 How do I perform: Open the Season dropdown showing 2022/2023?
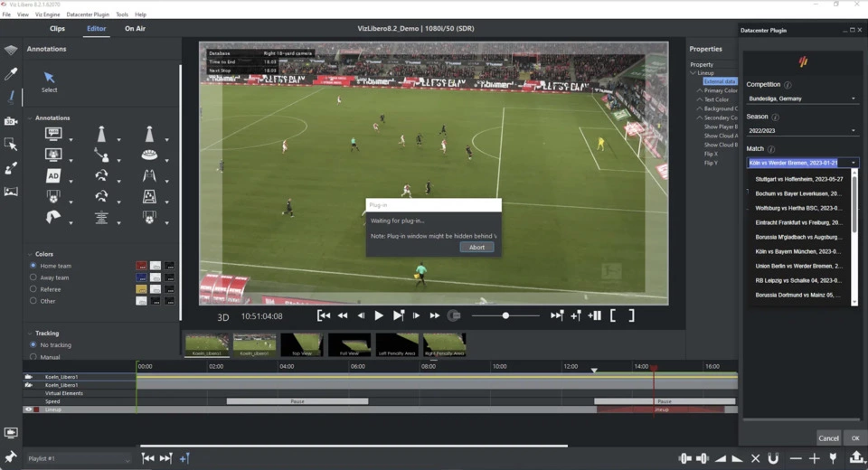click(802, 131)
